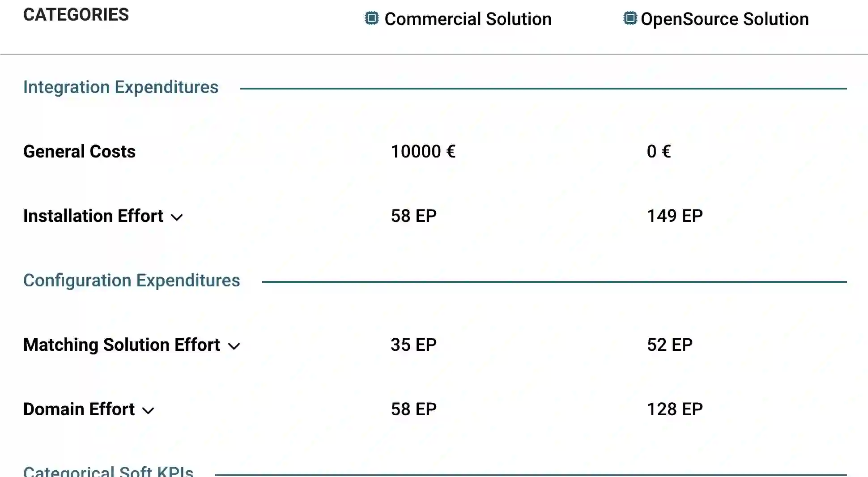The height and width of the screenshot is (477, 868).
Task: Click the chip icon beside Commercial Solution
Action: 371,18
